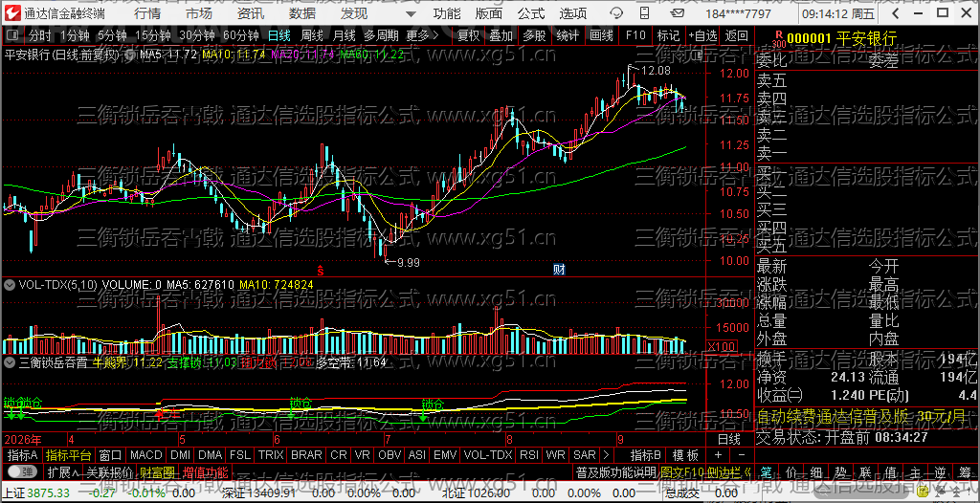Image resolution: width=980 pixels, height=503 pixels.
Task: Select the 日线 period
Action: pyautogui.click(x=279, y=35)
